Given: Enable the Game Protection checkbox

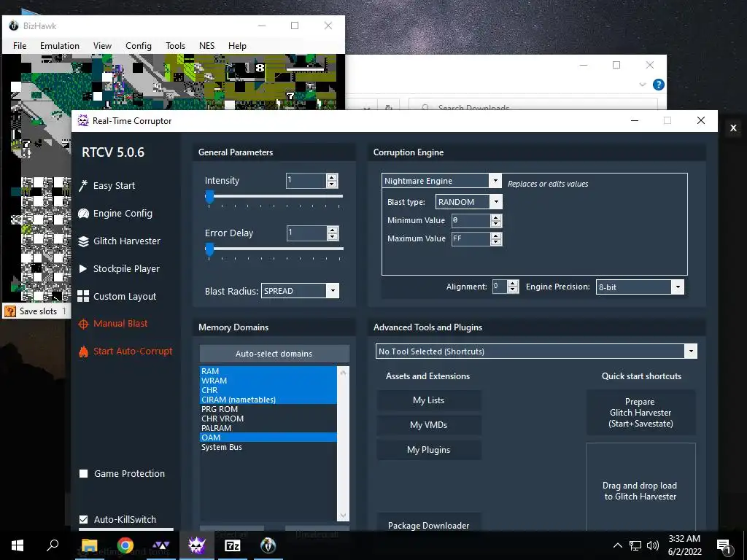Looking at the screenshot, I should coord(83,474).
